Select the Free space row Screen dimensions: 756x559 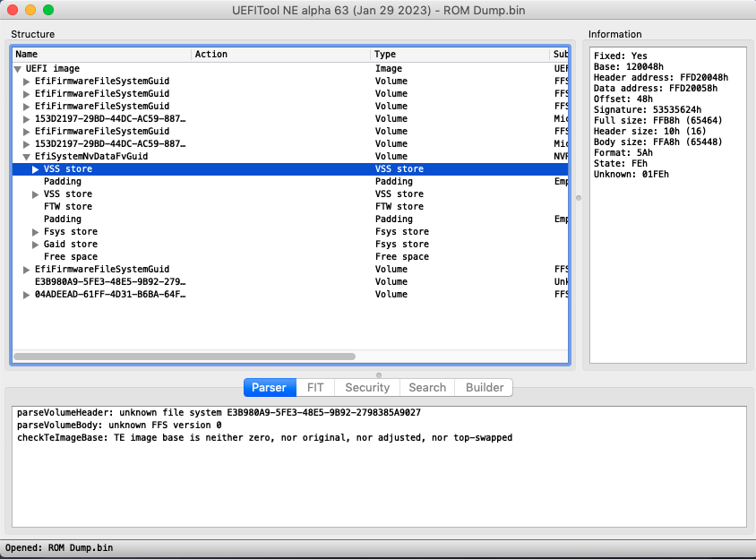tap(291, 256)
